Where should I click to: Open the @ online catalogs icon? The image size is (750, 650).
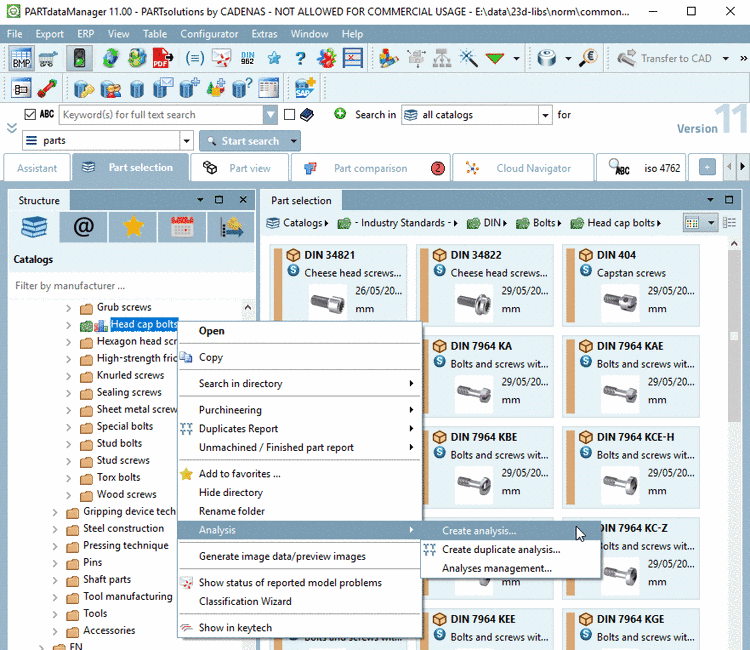pyautogui.click(x=83, y=227)
